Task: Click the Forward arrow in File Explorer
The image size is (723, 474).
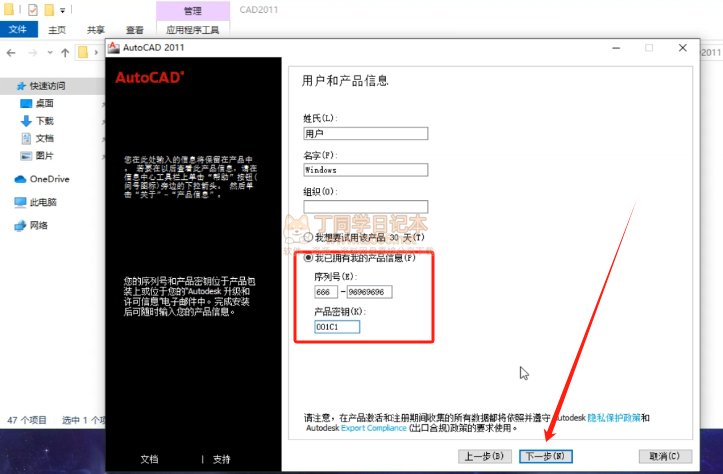Action: point(33,53)
